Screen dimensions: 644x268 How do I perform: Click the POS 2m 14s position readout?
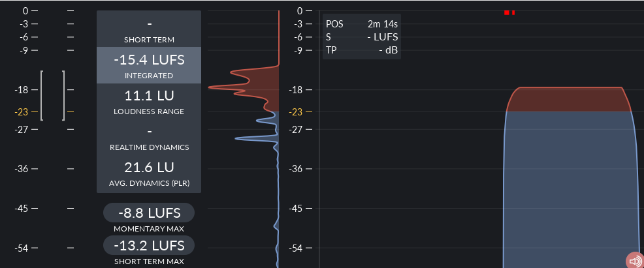[x=361, y=24]
